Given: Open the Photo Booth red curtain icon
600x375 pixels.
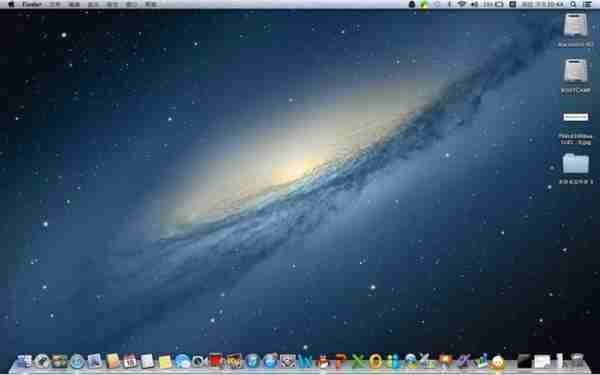Looking at the screenshot, I should coord(216,360).
